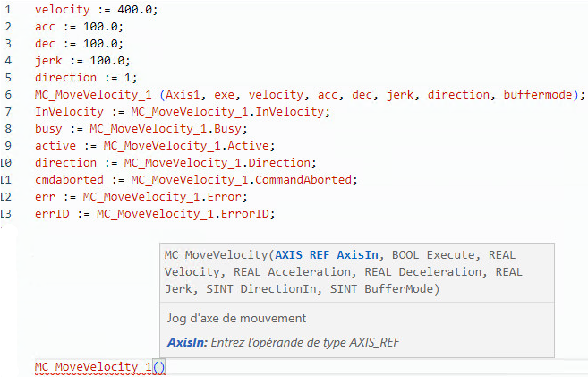Click 'MC_MoveVelocity_1.CommandAborted' on line 11
The width and height of the screenshot is (588, 377).
click(241, 180)
